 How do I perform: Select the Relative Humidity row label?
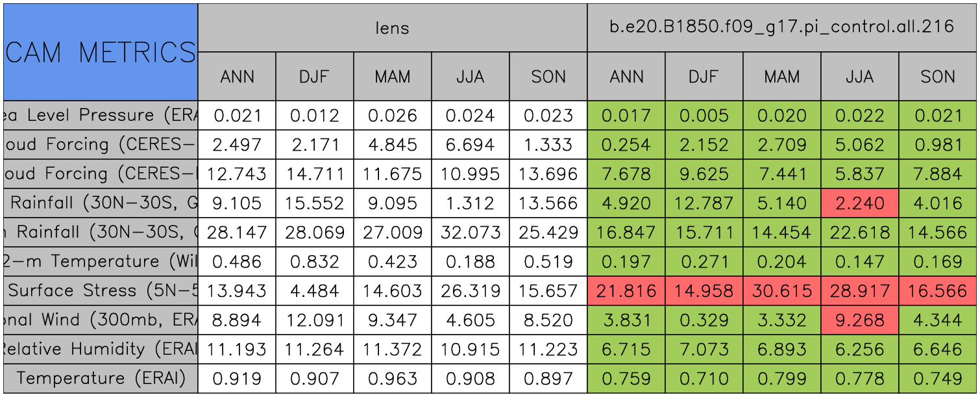[101, 349]
